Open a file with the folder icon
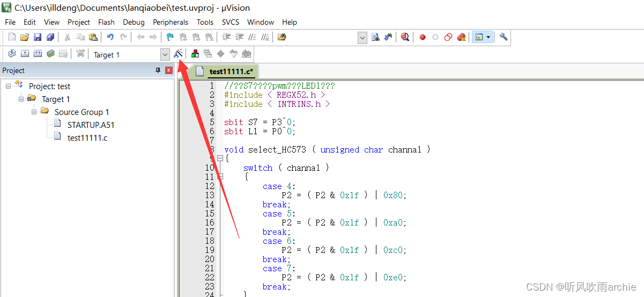Image resolution: width=644 pixels, height=297 pixels. tap(25, 37)
